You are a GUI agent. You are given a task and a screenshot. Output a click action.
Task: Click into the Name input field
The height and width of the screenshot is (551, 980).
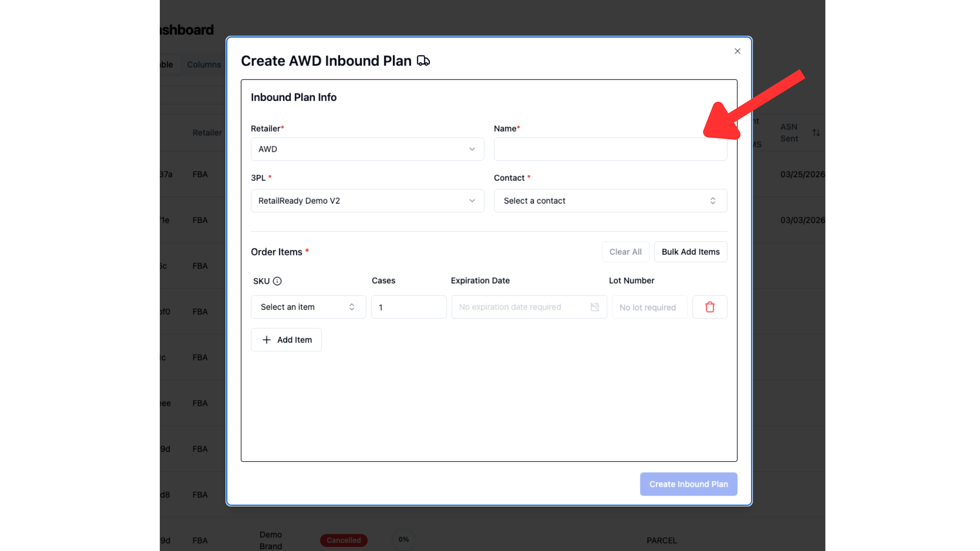tap(610, 149)
